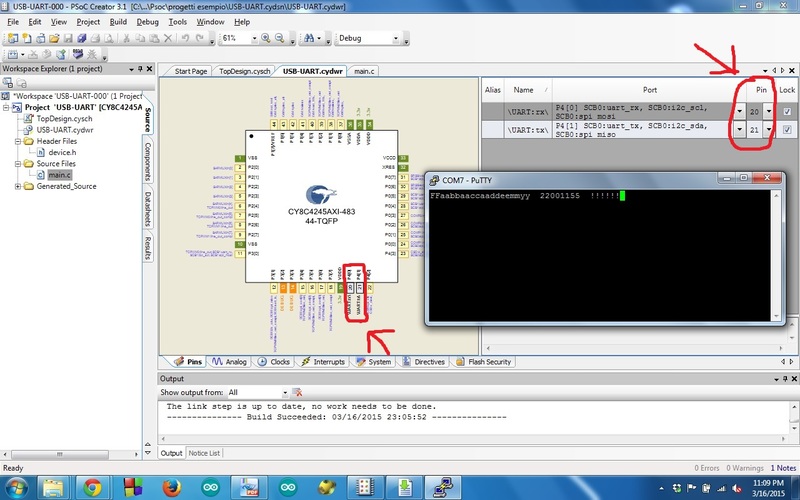This screenshot has height=500, width=800.
Task: Open Port dropdown for UART:tx row
Action: [x=739, y=130]
